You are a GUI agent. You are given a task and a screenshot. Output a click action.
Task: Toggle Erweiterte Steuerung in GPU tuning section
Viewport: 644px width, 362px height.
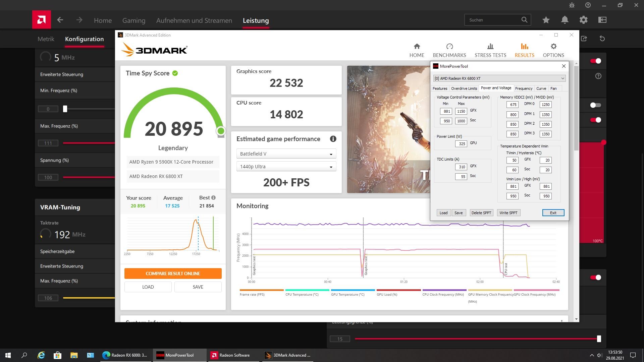click(x=75, y=74)
